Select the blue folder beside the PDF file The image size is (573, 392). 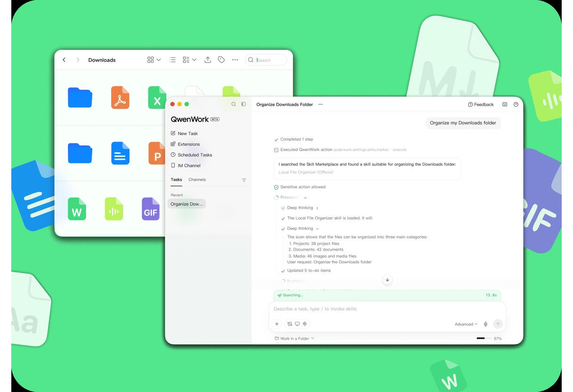click(x=80, y=98)
